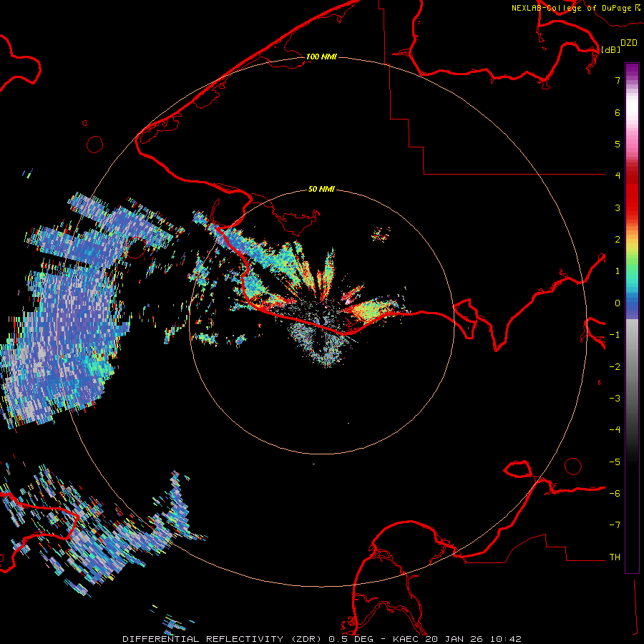Click the 1 value on the color scale
This screenshot has width=644, height=644.
click(618, 271)
